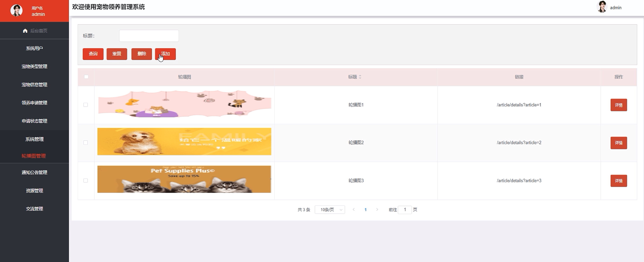This screenshot has width=644, height=262.
Task: Check the 轮播图3 row checkbox
Action: (x=86, y=180)
